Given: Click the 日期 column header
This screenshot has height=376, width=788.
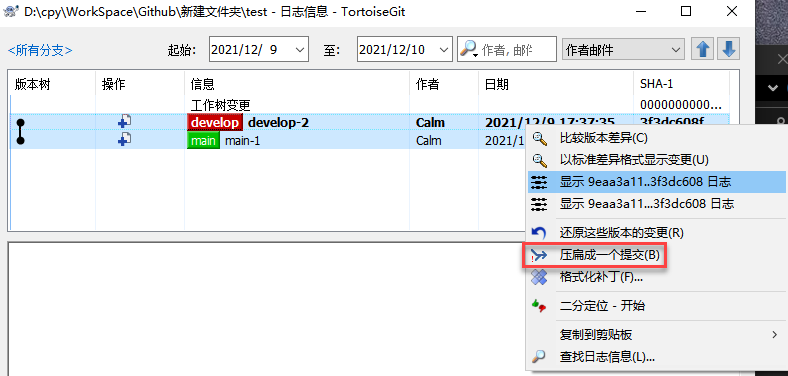Looking at the screenshot, I should tap(556, 84).
